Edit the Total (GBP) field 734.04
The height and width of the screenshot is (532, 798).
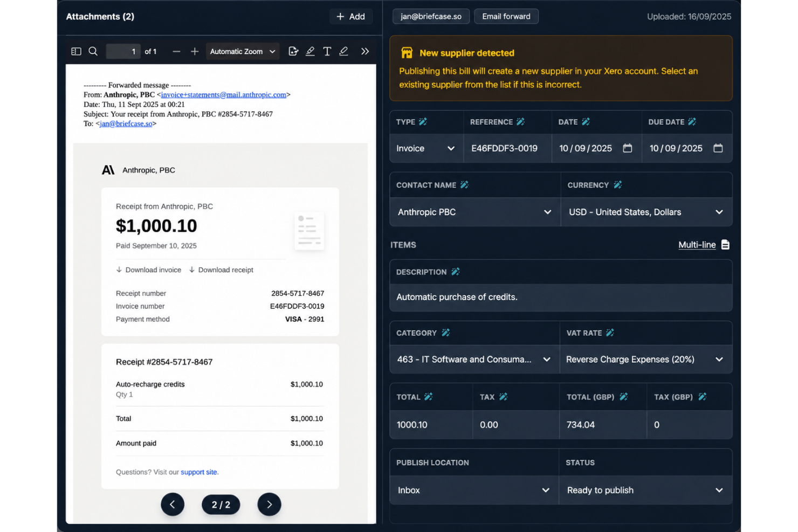(603, 425)
